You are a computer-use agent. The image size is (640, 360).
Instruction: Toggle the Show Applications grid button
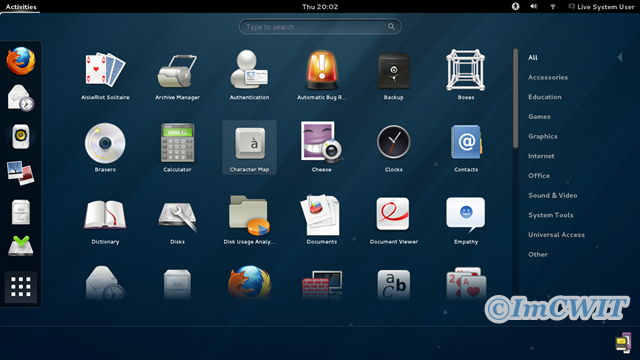point(21,287)
